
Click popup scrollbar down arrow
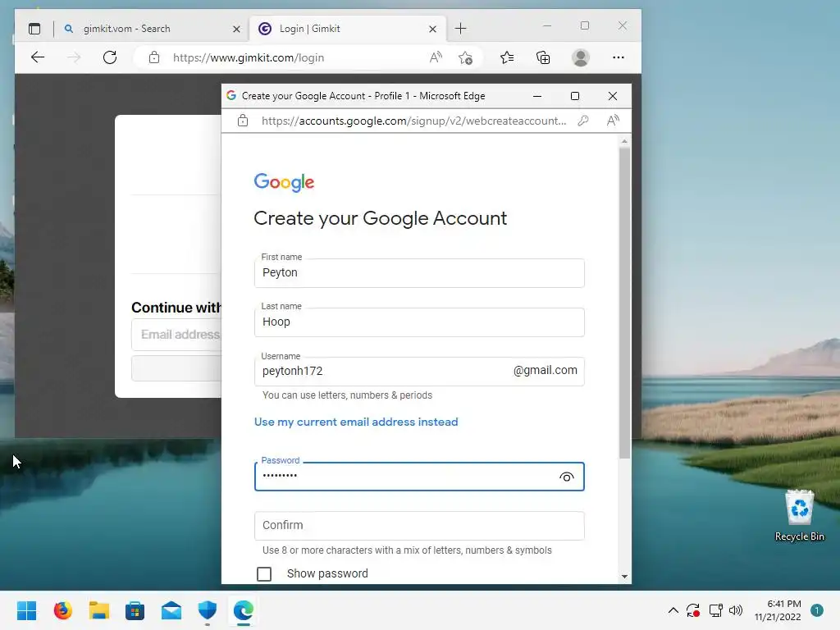click(624, 577)
